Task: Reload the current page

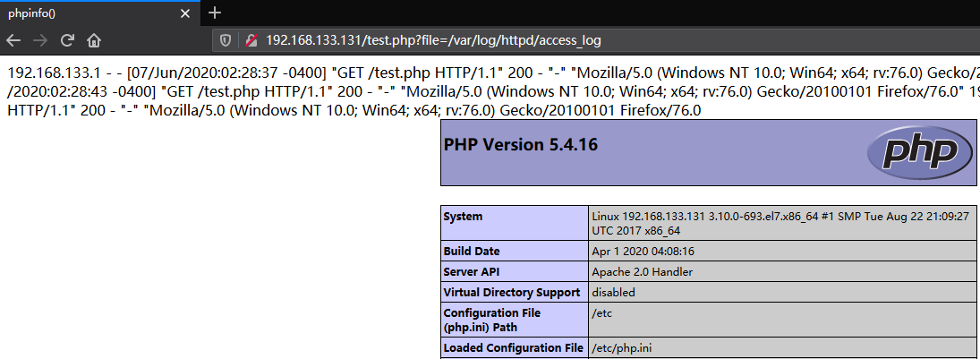Action: coord(67,40)
